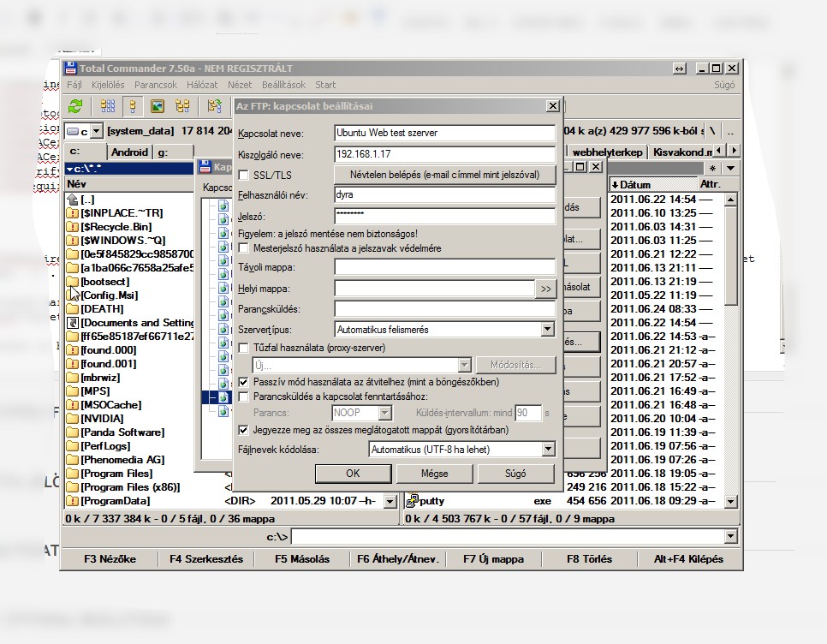Viewport: 827px width, 644px height.
Task: Switch to brief names-only view icon
Action: point(108,106)
